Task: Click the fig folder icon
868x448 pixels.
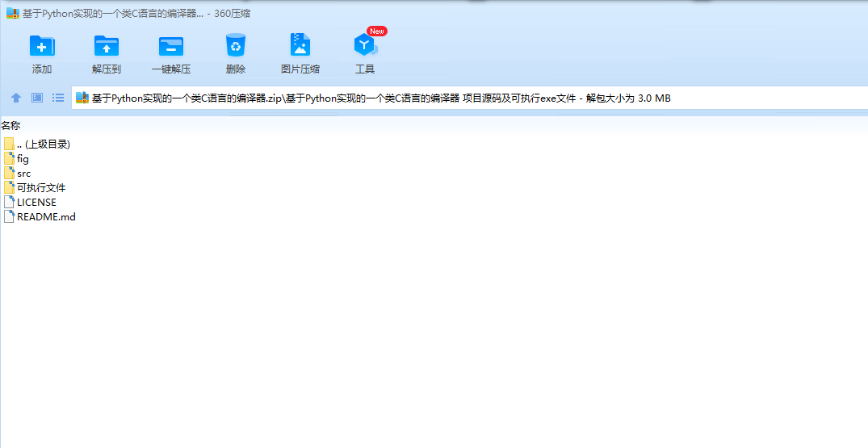Action: [x=9, y=159]
